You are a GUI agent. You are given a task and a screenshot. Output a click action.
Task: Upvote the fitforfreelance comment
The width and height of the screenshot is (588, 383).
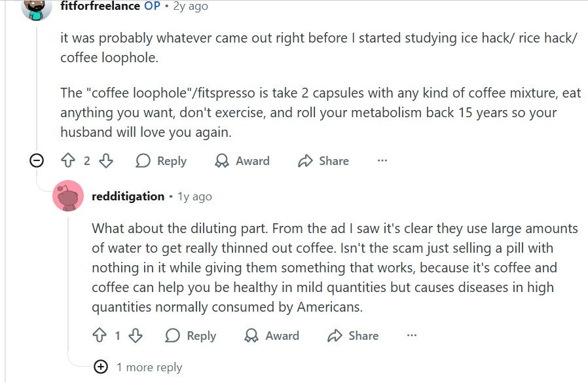68,161
